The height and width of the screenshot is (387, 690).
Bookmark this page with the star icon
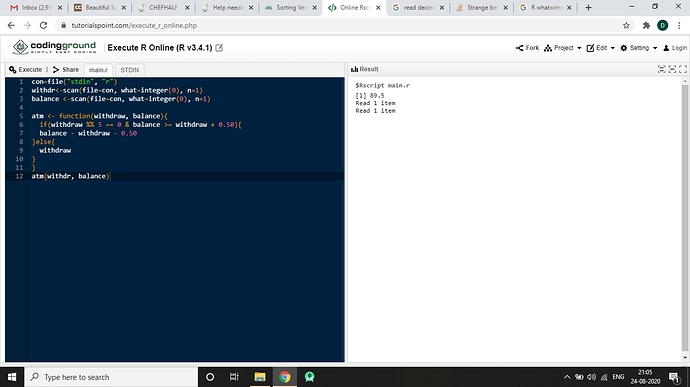(626, 26)
